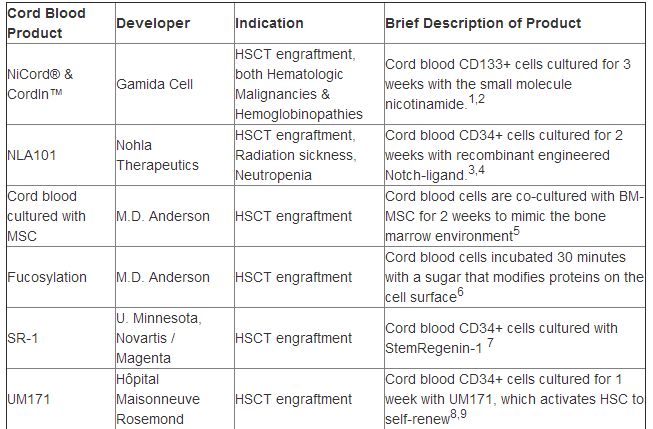
Task: Click the 'Cord Blood Product' column header
Action: (47, 23)
